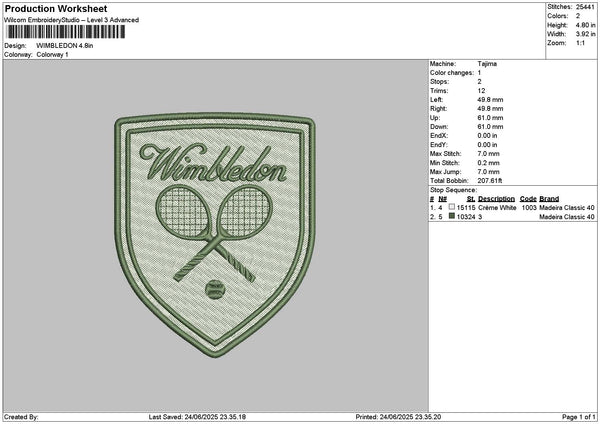Click the 'Crème White' description text
The height and width of the screenshot is (424, 600).
497,208
